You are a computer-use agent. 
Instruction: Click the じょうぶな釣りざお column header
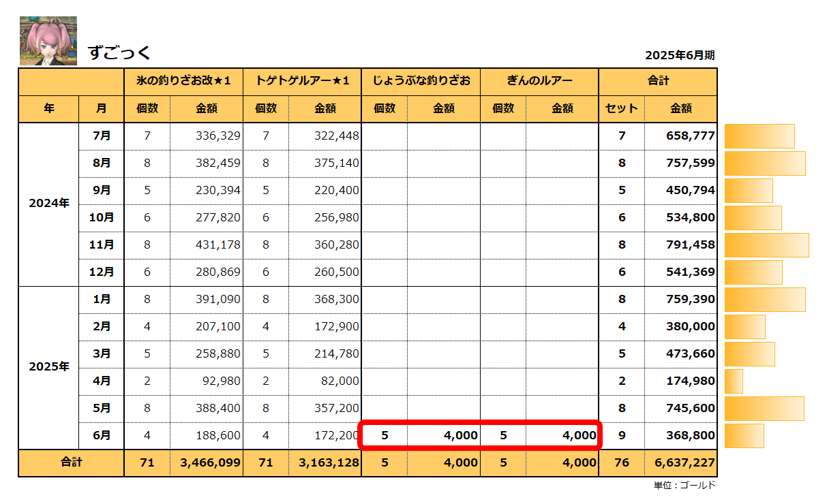tap(421, 81)
